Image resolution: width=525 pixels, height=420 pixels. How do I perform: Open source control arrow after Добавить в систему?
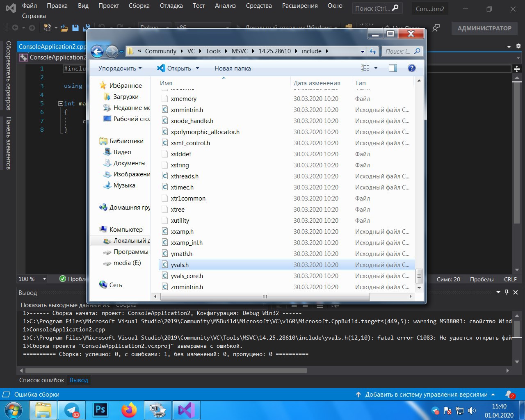click(x=493, y=395)
